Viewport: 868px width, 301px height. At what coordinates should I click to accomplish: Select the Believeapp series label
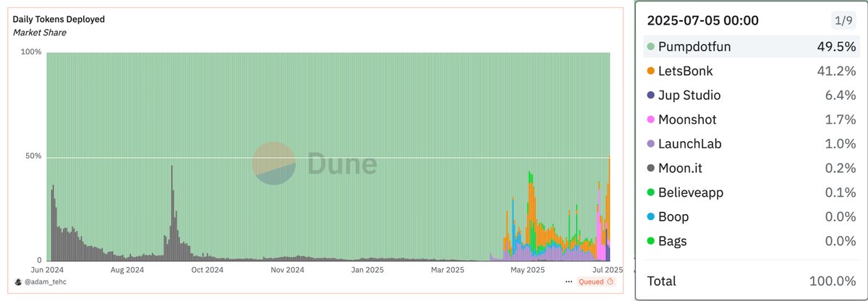pos(691,192)
